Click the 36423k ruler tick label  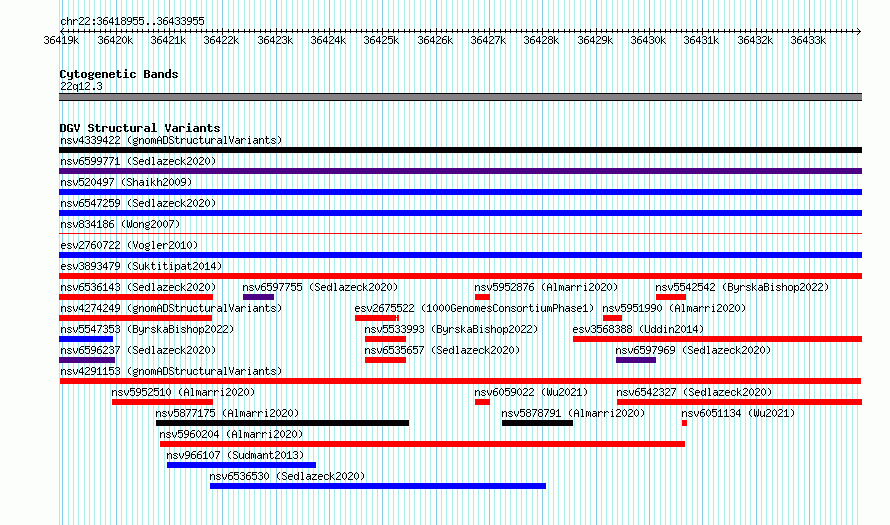[275, 40]
